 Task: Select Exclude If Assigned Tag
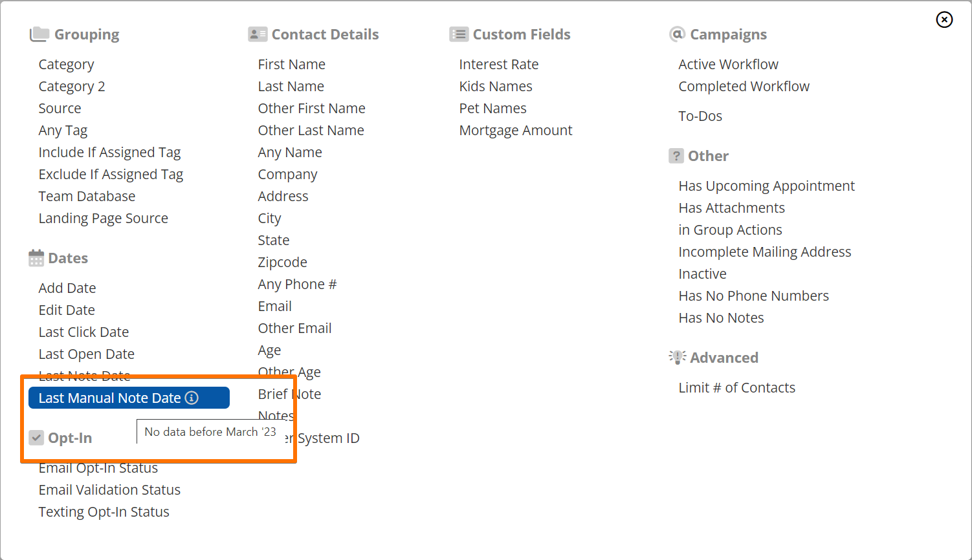[x=111, y=174]
